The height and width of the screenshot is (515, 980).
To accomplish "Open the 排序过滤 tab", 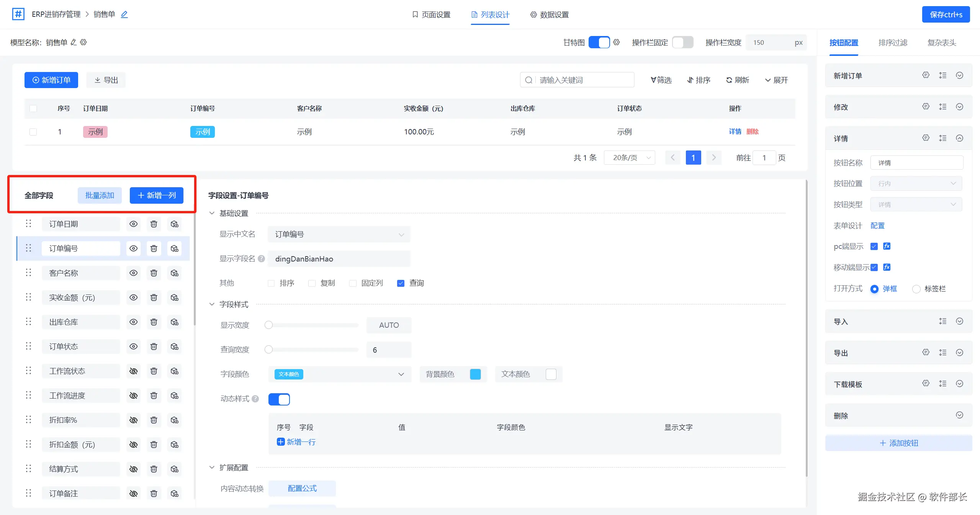I will coord(893,43).
